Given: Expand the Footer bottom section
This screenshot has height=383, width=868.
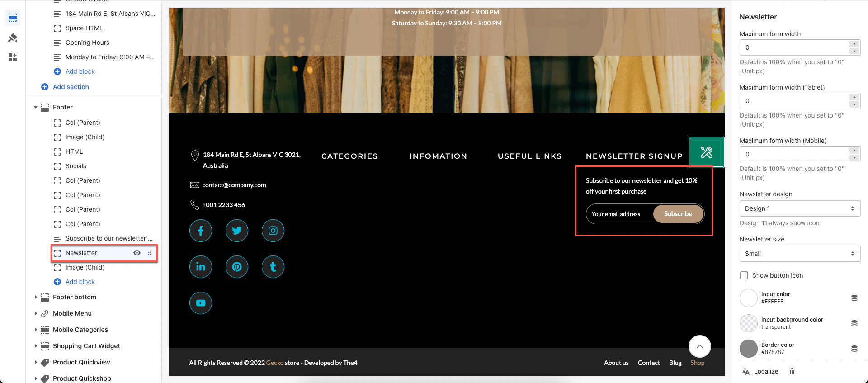Looking at the screenshot, I should (x=36, y=297).
